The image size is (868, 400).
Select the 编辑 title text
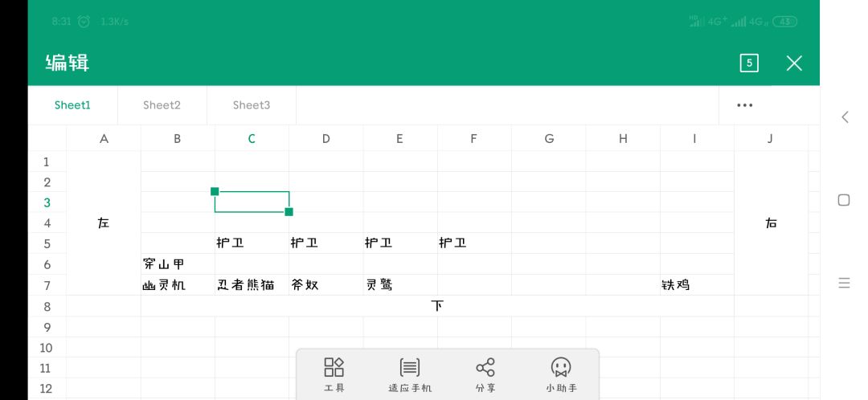67,63
